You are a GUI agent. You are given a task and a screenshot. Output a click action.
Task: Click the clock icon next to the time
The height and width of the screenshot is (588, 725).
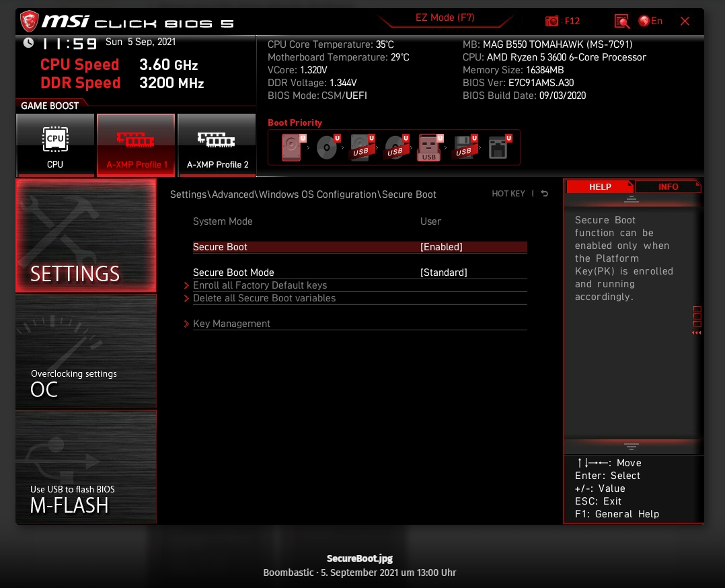(29, 43)
